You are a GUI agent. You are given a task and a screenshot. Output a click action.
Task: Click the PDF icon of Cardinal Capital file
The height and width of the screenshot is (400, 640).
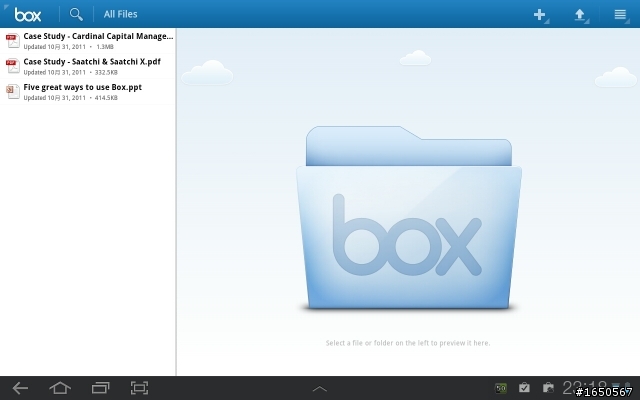[x=13, y=41]
